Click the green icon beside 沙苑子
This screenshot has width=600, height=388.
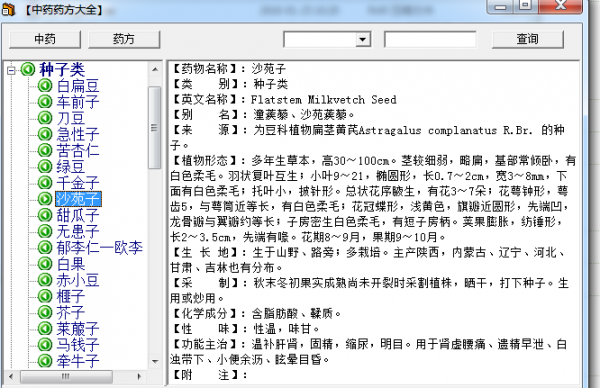pyautogui.click(x=45, y=199)
